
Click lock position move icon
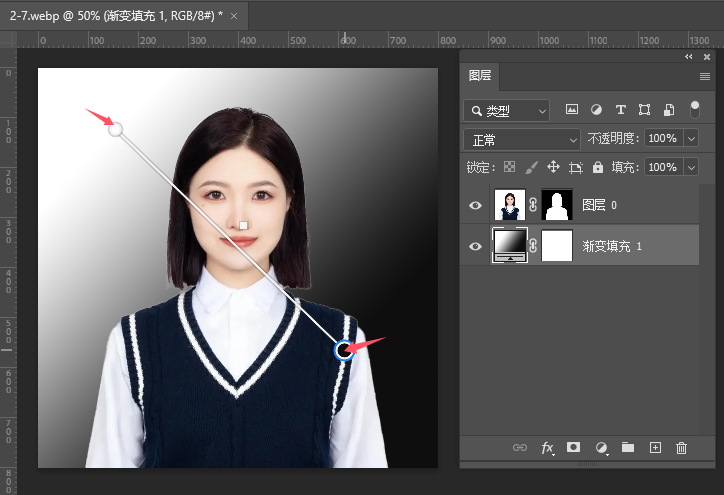pos(553,167)
